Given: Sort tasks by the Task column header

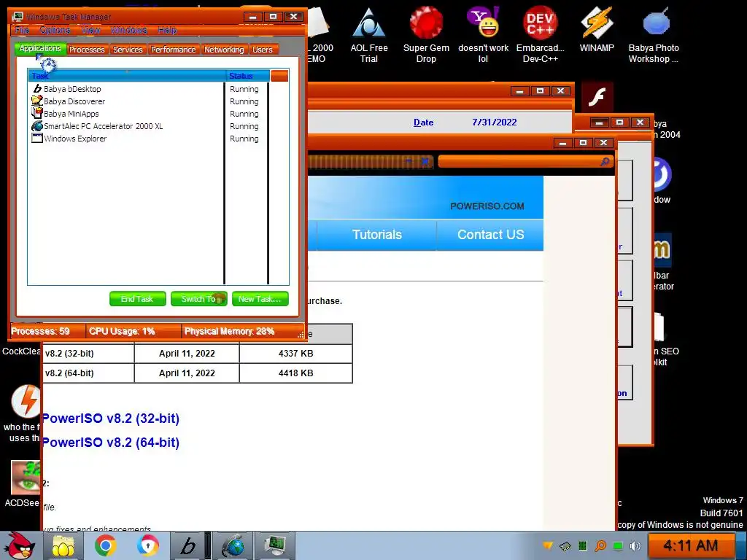Looking at the screenshot, I should coord(127,76).
